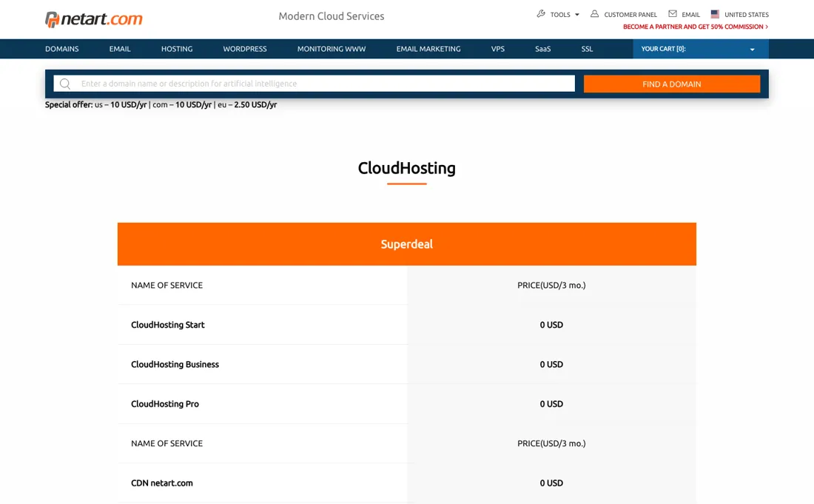
Task: Click the Email envelope icon
Action: (672, 14)
